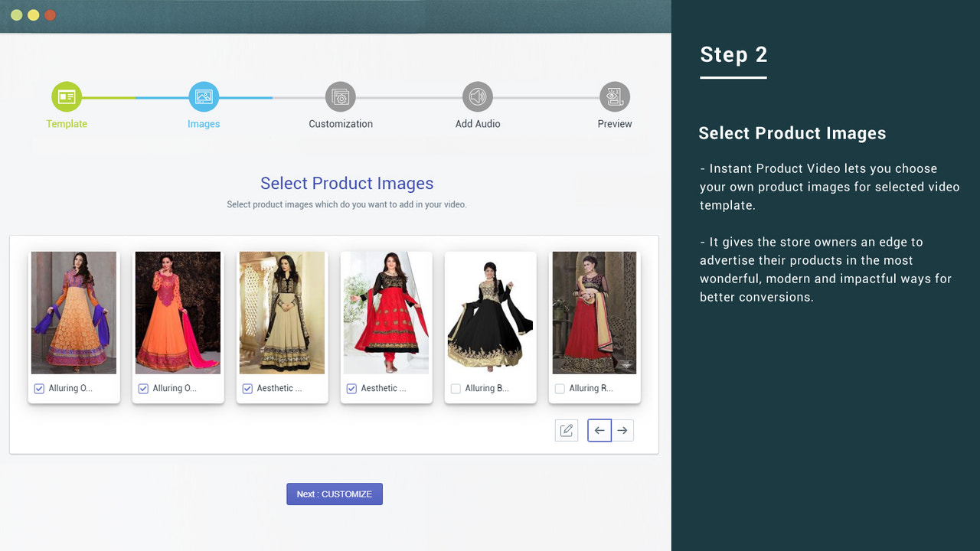Enable the Alluring B product checkbox
This screenshot has height=551, width=980.
click(x=455, y=388)
